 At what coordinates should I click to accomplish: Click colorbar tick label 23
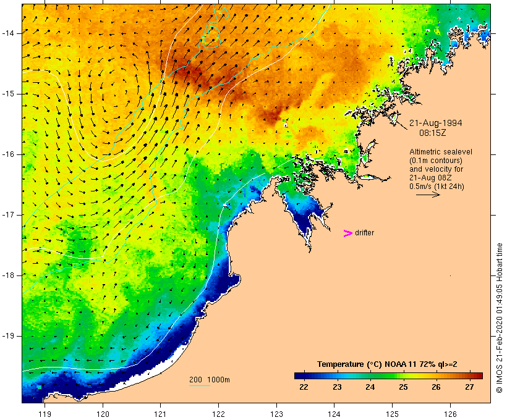pos(337,387)
